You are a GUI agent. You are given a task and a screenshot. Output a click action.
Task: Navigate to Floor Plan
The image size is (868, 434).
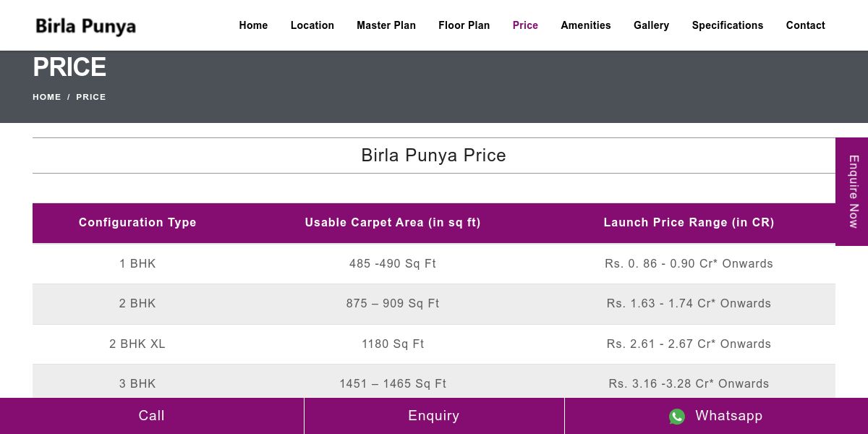(x=464, y=25)
